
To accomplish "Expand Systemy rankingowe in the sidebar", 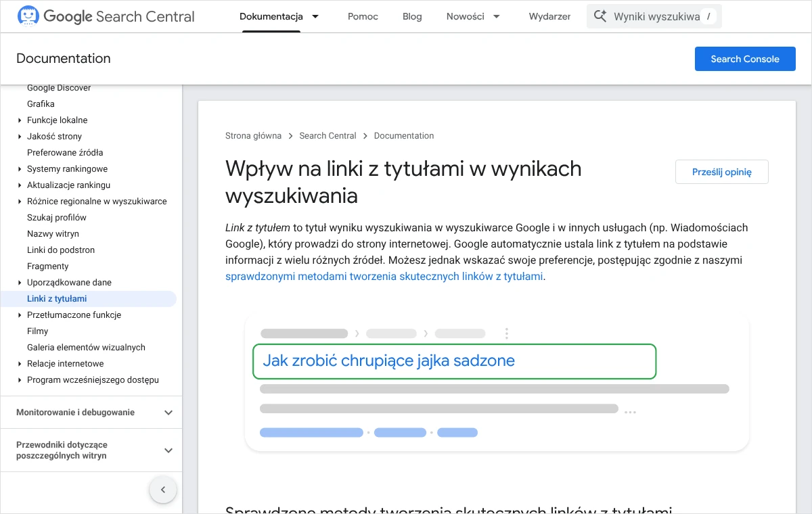I will (20, 169).
